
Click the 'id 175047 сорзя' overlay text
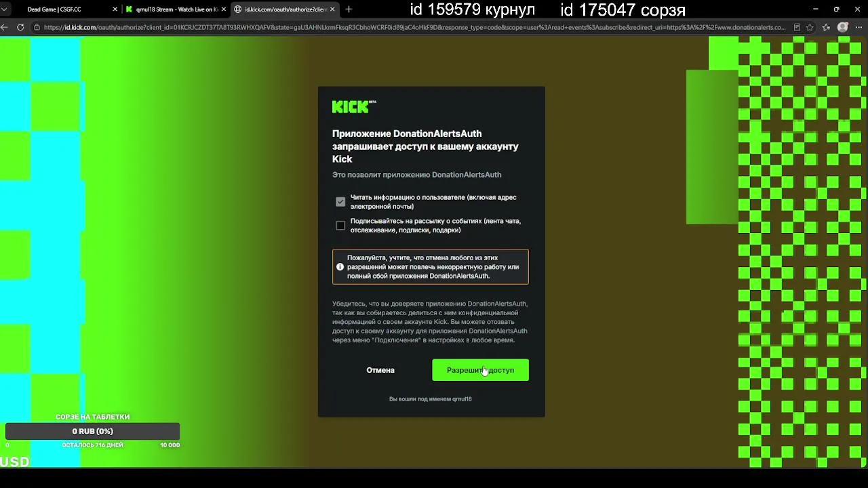click(623, 10)
